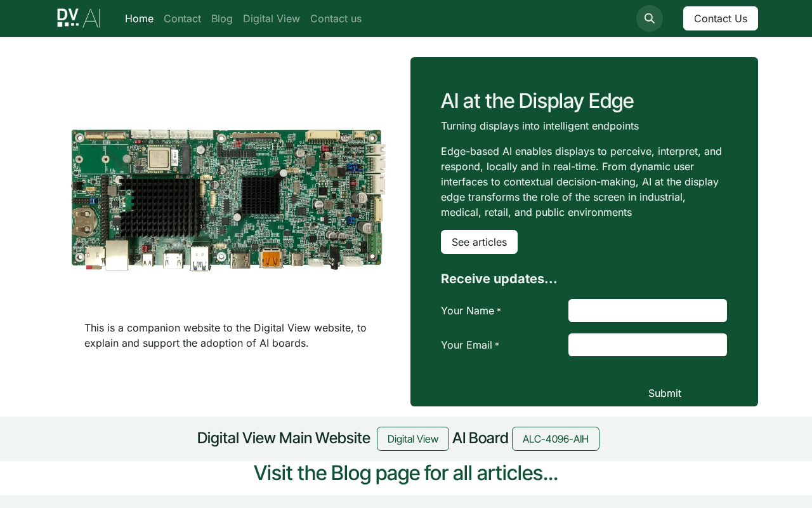Click the companion website description text

(x=226, y=335)
